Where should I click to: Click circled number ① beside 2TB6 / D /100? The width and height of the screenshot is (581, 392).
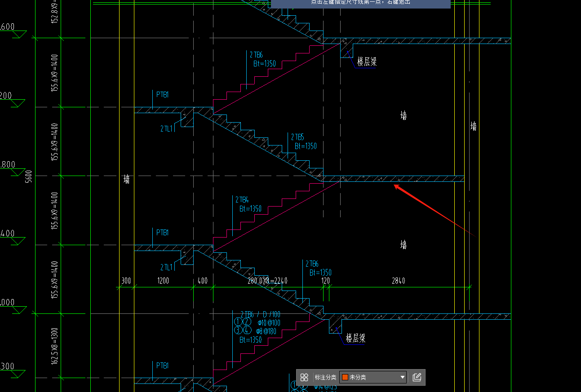coord(238,322)
